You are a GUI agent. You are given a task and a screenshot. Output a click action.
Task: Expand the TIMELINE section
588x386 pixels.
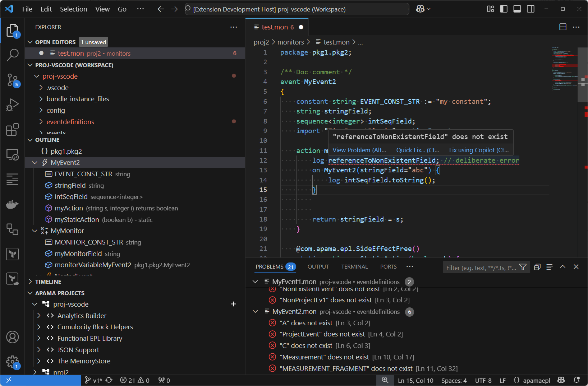[30, 282]
